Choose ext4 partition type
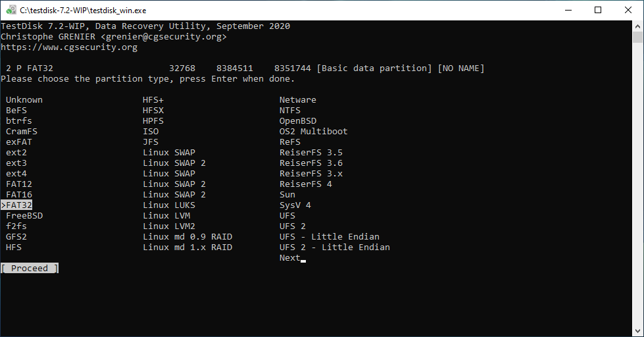 point(16,173)
